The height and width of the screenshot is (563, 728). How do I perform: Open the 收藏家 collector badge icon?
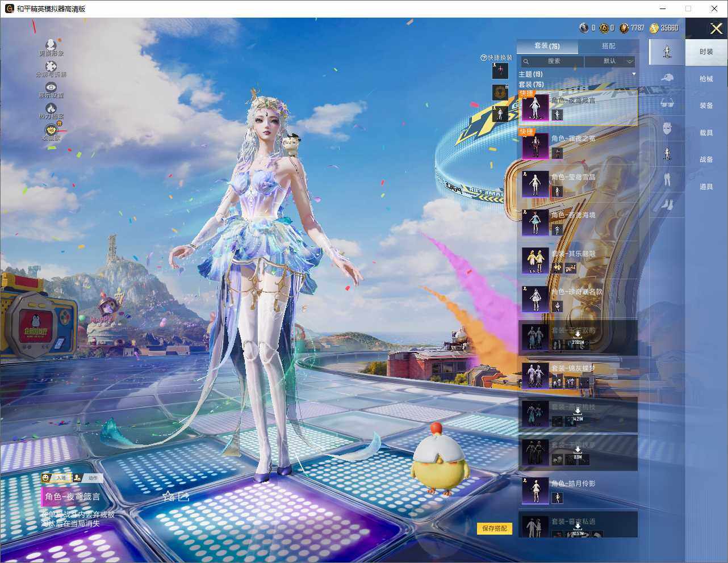point(51,130)
